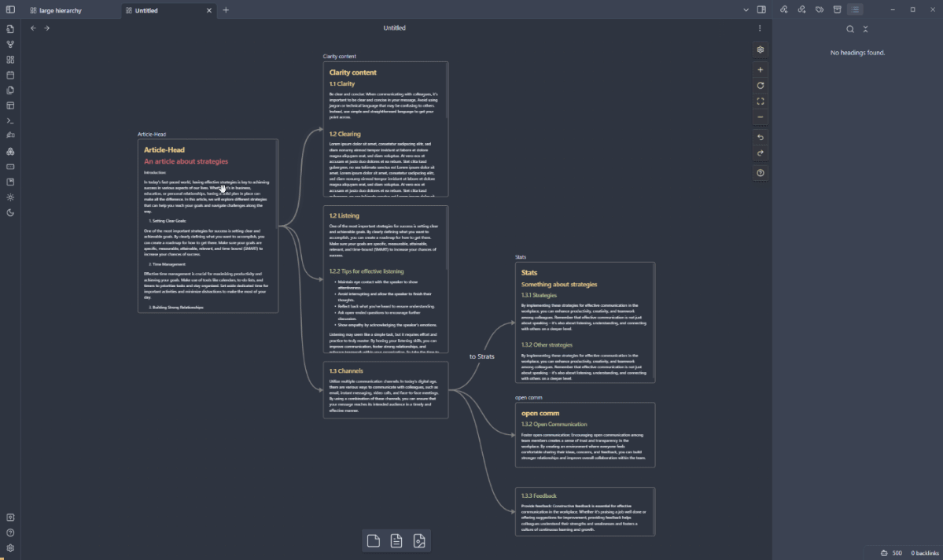Viewport: 943px width, 560px height.
Task: Select the Article-Head card
Action: [208, 227]
